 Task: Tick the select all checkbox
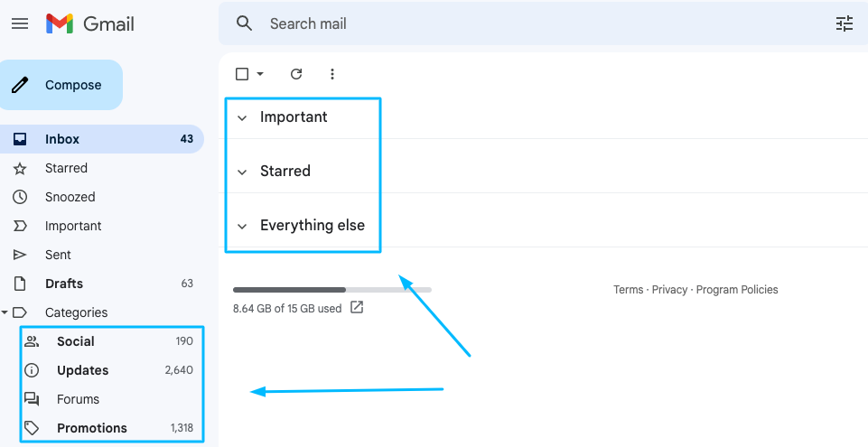242,74
